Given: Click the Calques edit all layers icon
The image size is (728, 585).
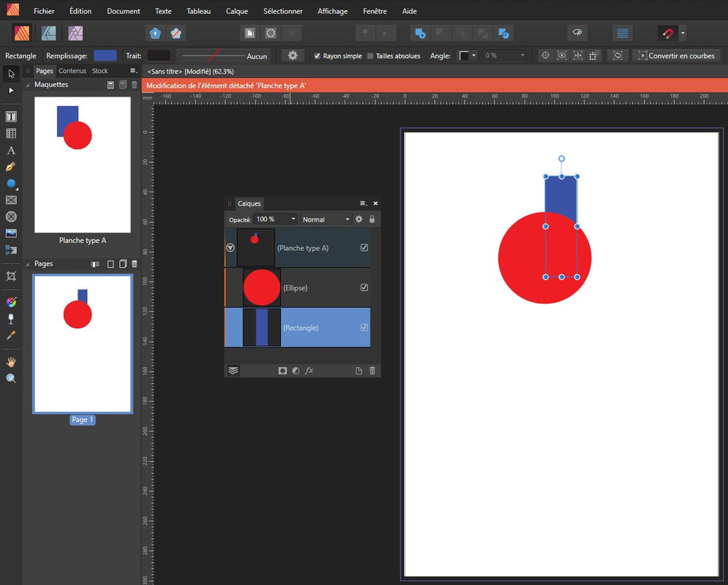Looking at the screenshot, I should (233, 371).
